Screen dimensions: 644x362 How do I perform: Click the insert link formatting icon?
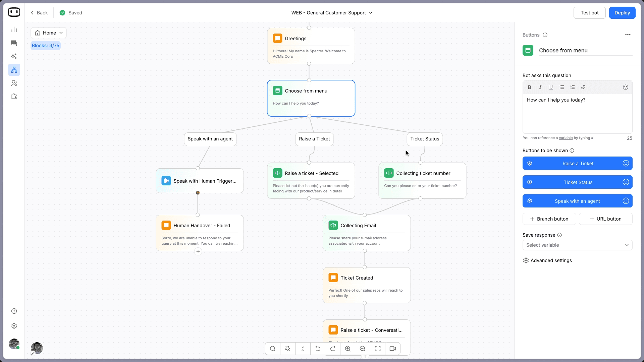pos(583,87)
